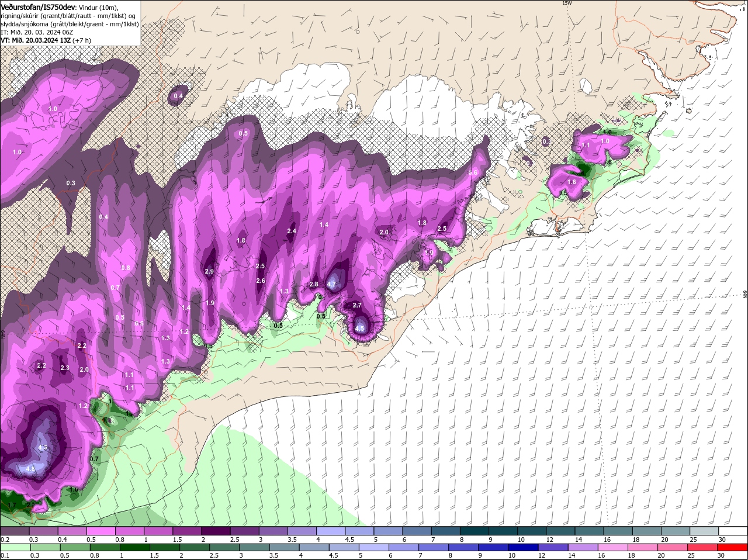748x560 pixels.
Task: Click the 1.9 value on the map
Action: click(x=210, y=303)
